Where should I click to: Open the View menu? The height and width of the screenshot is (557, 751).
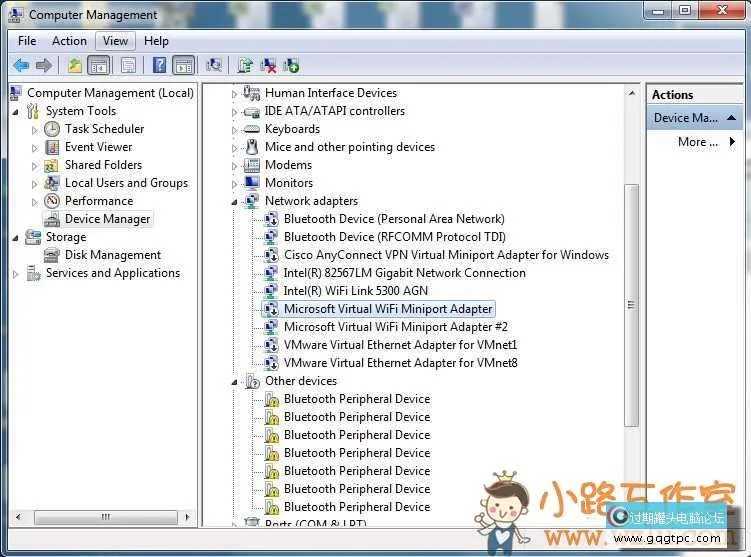(x=115, y=41)
